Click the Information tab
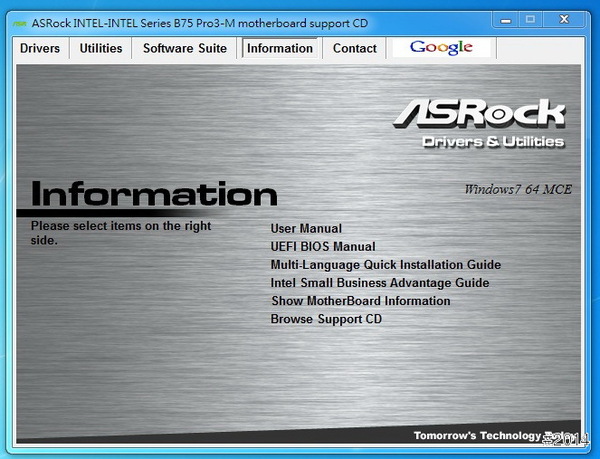 pyautogui.click(x=279, y=48)
